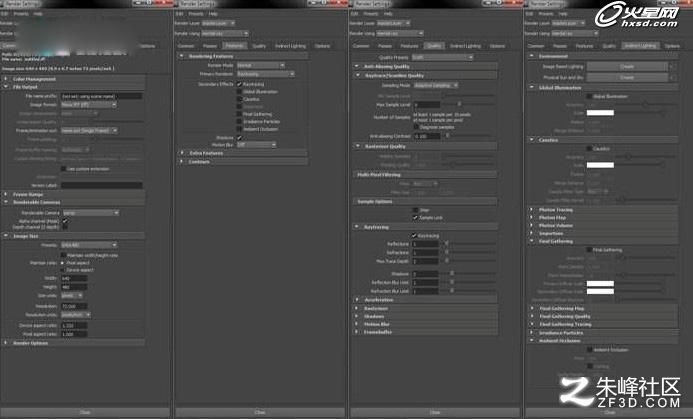Click the Global Illumination Scale color swatch
This screenshot has width=693, height=419.
tap(600, 113)
